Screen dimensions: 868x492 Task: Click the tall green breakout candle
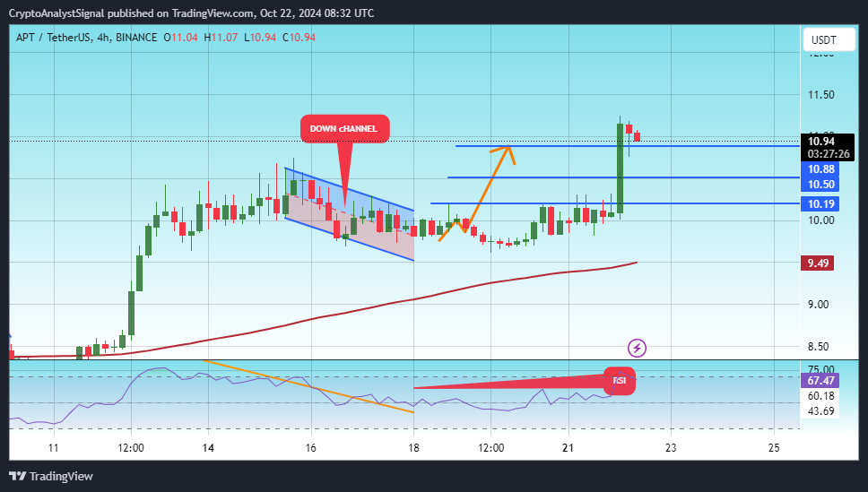click(620, 168)
